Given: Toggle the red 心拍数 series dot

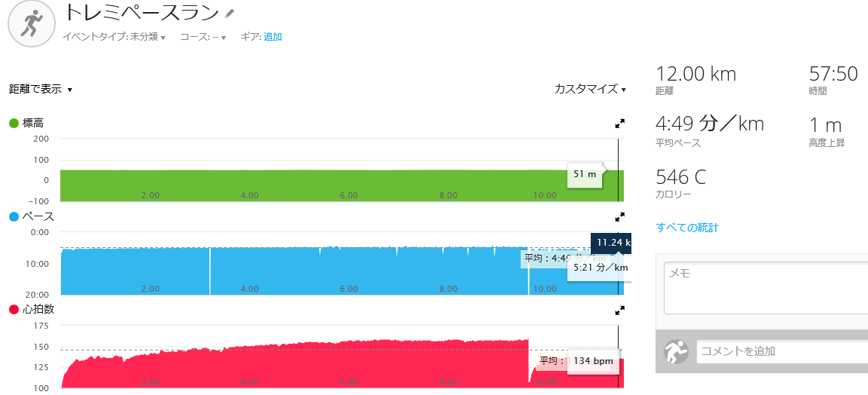Looking at the screenshot, I should 14,311.
